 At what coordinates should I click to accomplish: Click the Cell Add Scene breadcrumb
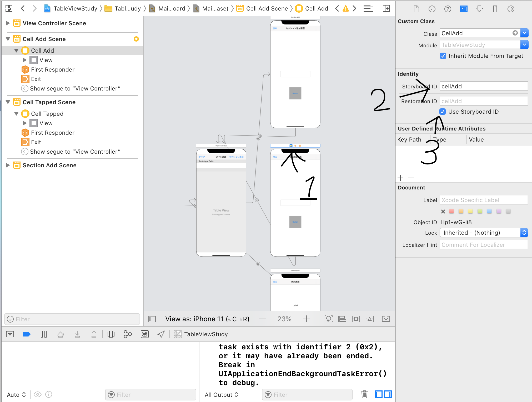click(267, 8)
